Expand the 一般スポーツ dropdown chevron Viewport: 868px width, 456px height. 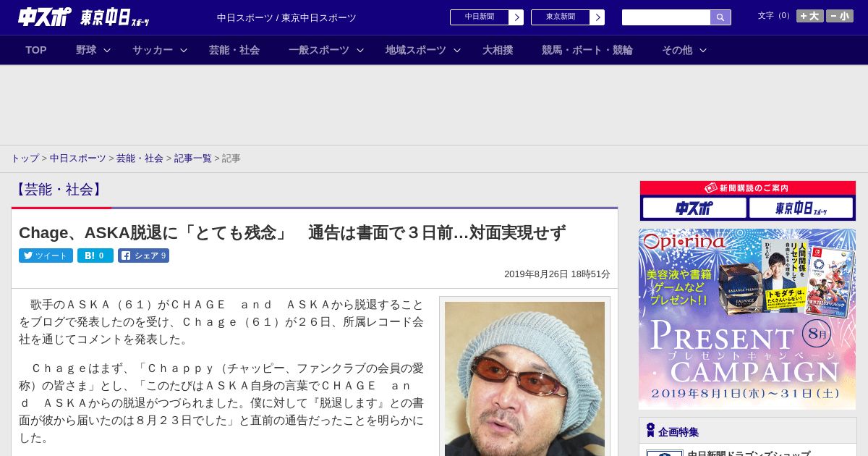pos(360,50)
